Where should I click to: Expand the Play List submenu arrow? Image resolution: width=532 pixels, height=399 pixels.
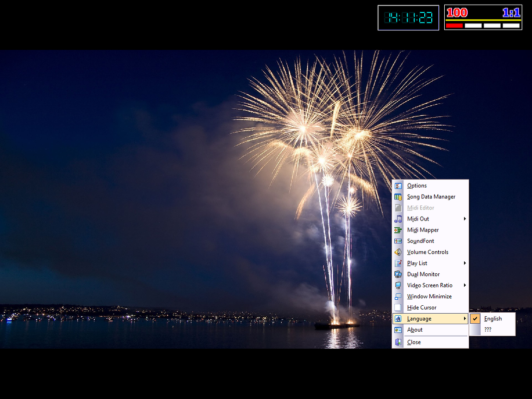[x=465, y=263]
